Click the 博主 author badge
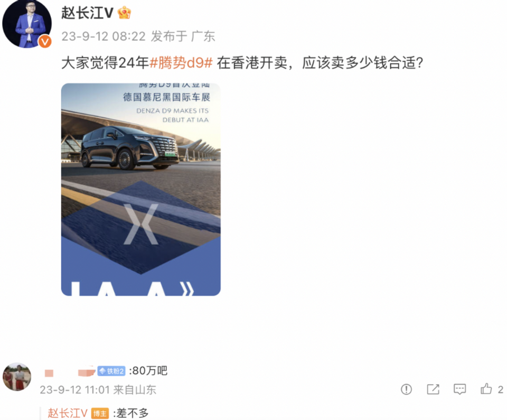 pyautogui.click(x=100, y=414)
